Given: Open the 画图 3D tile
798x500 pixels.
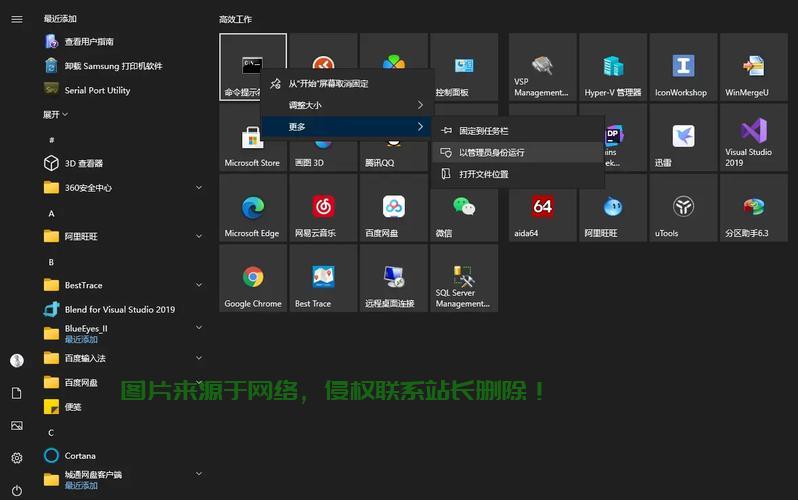Looking at the screenshot, I should coord(323,155).
